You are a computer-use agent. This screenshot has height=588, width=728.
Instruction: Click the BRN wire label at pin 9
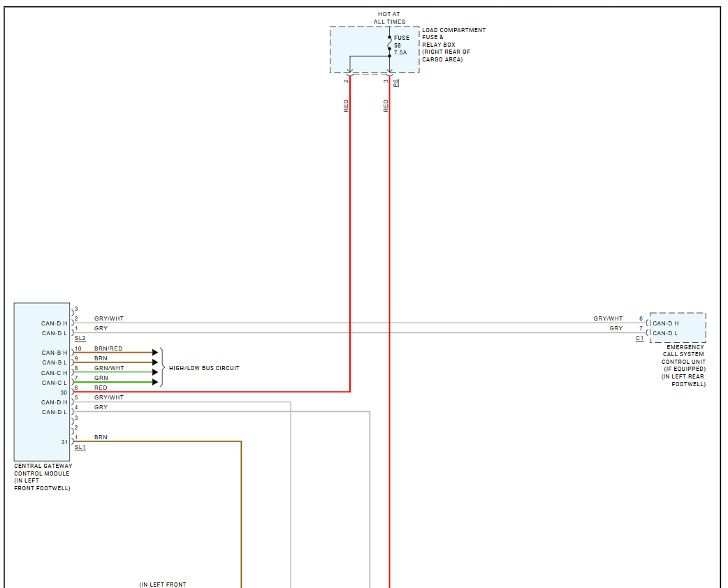[101, 358]
